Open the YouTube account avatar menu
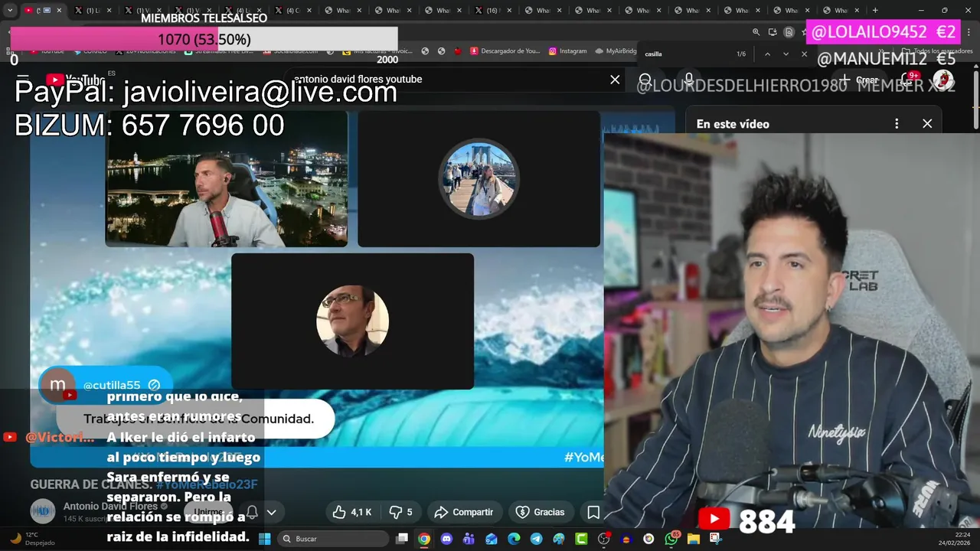The height and width of the screenshot is (551, 980). point(943,80)
